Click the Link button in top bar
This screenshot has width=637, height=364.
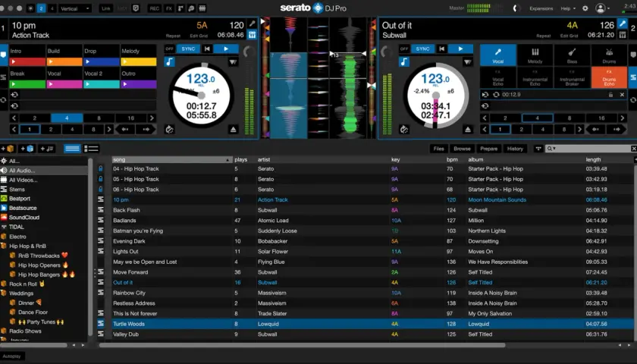[x=106, y=8]
